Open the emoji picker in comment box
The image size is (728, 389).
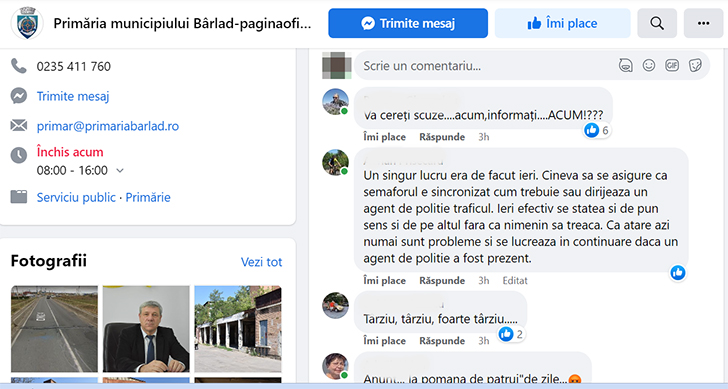coord(649,65)
